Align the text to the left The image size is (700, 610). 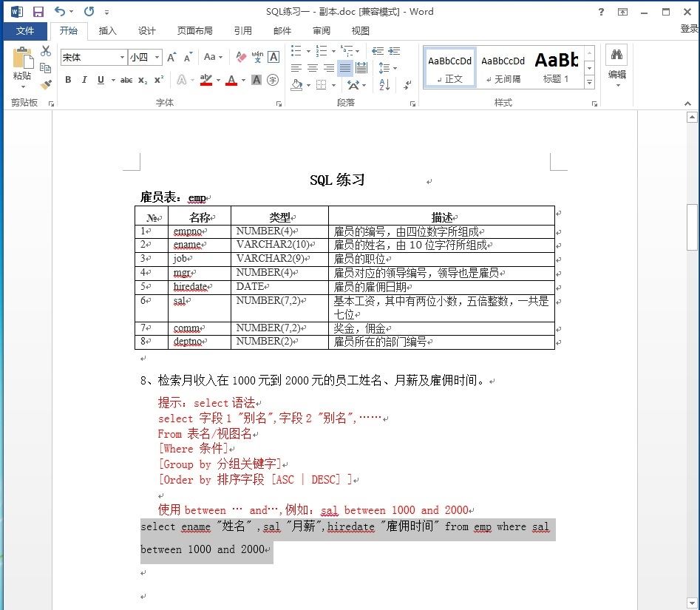click(296, 68)
